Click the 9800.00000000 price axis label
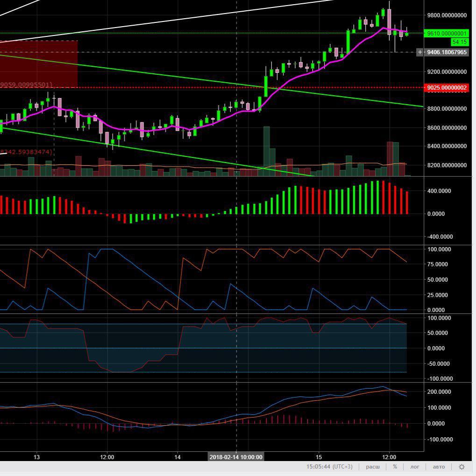The width and height of the screenshot is (476, 476). tap(447, 15)
